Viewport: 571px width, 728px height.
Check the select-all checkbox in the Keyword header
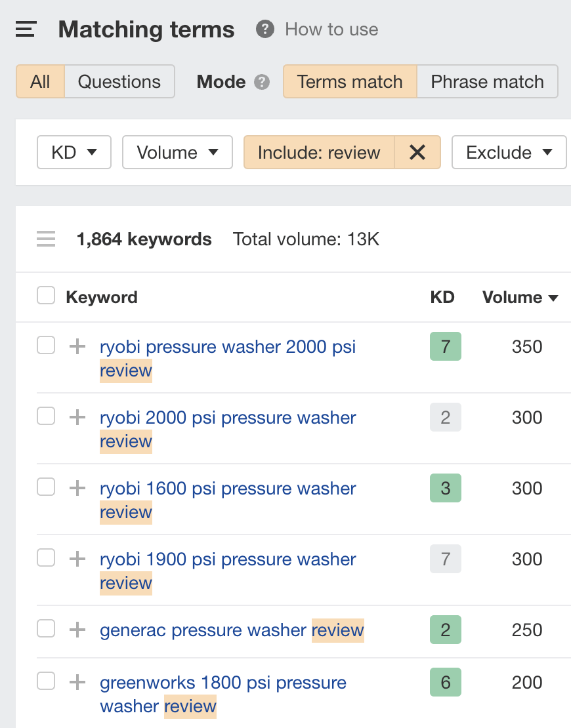(x=45, y=295)
